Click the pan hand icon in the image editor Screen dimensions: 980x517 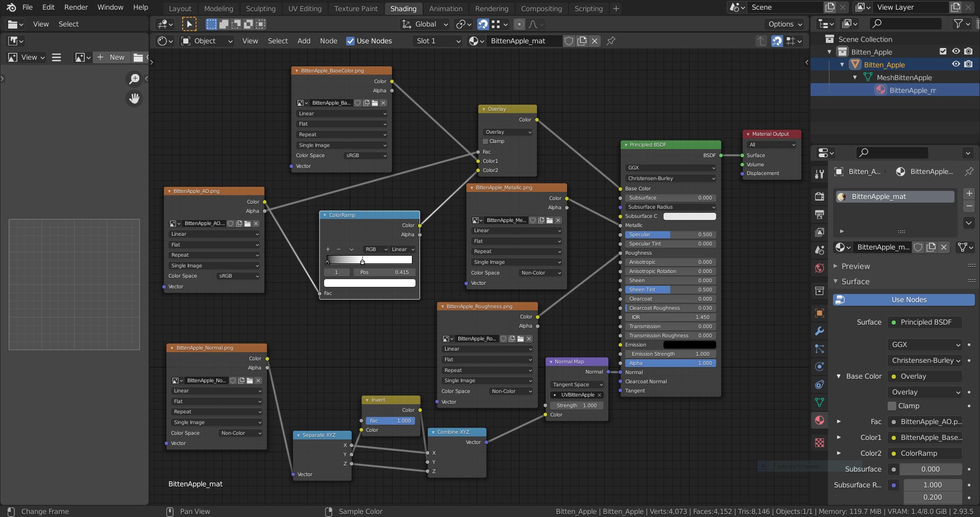(134, 99)
